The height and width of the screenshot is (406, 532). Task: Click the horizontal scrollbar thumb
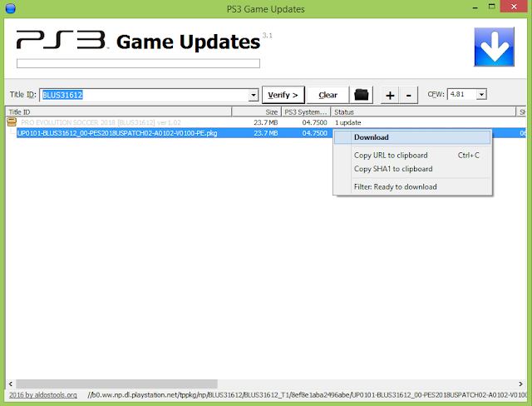click(x=116, y=384)
